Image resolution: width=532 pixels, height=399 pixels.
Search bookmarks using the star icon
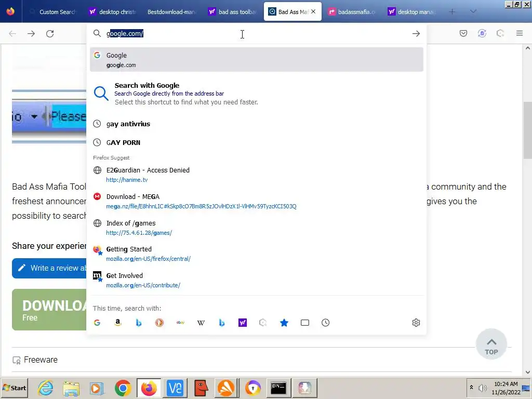pyautogui.click(x=284, y=323)
